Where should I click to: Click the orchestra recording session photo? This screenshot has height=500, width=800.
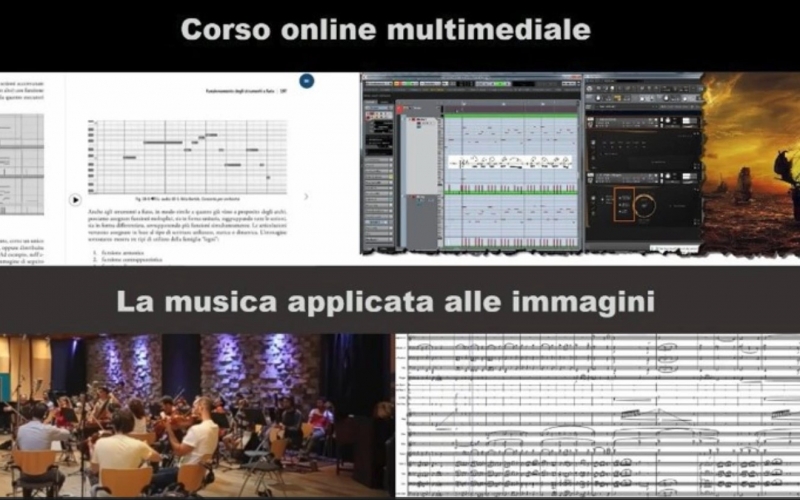195,415
